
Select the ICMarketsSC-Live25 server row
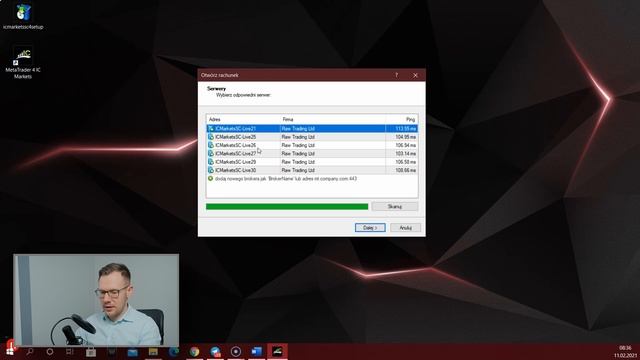click(x=312, y=137)
